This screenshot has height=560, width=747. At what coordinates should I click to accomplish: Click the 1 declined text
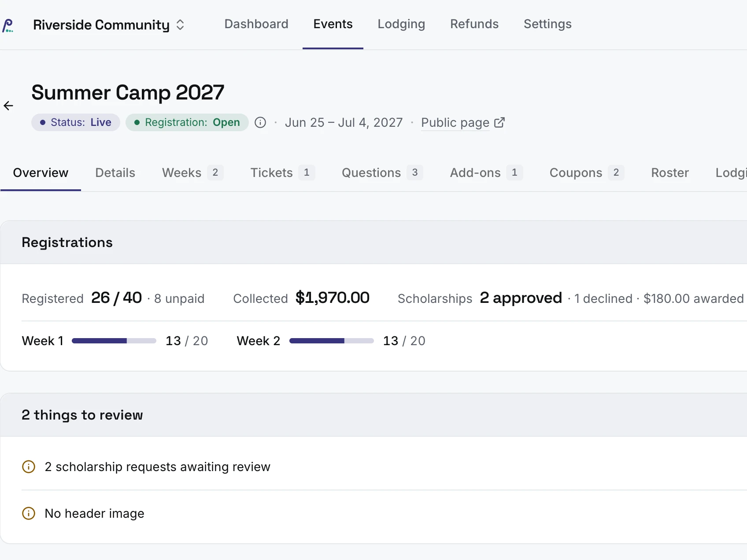603,298
